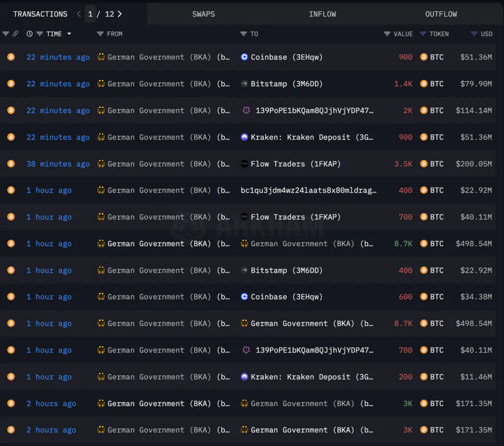Image resolution: width=504 pixels, height=446 pixels.
Task: Click the German Government crest in the 38 minutes ago row
Action: [x=101, y=164]
